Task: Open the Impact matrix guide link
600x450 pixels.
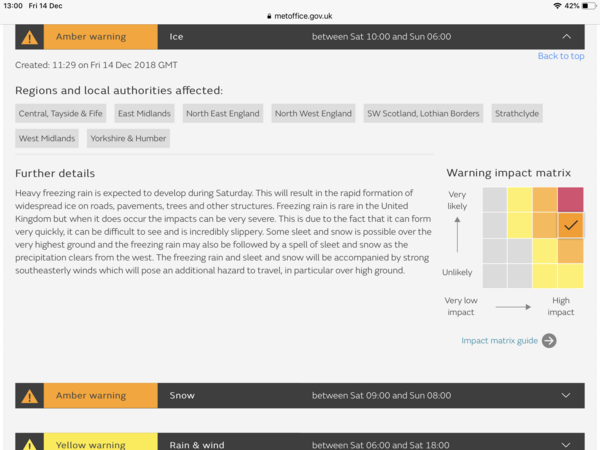Action: (499, 341)
